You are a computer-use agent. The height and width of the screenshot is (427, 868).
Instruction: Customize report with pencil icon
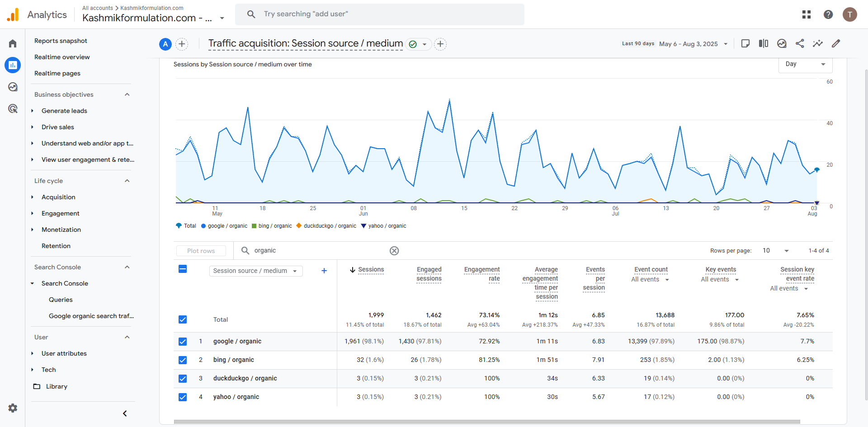tap(836, 43)
